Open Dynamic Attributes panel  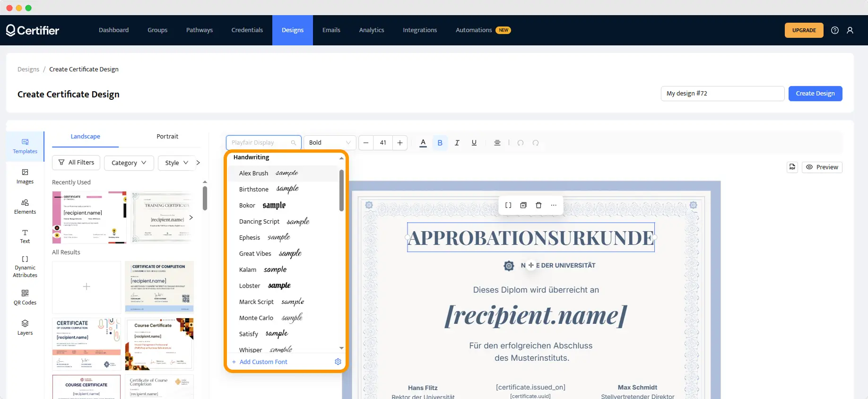click(25, 267)
